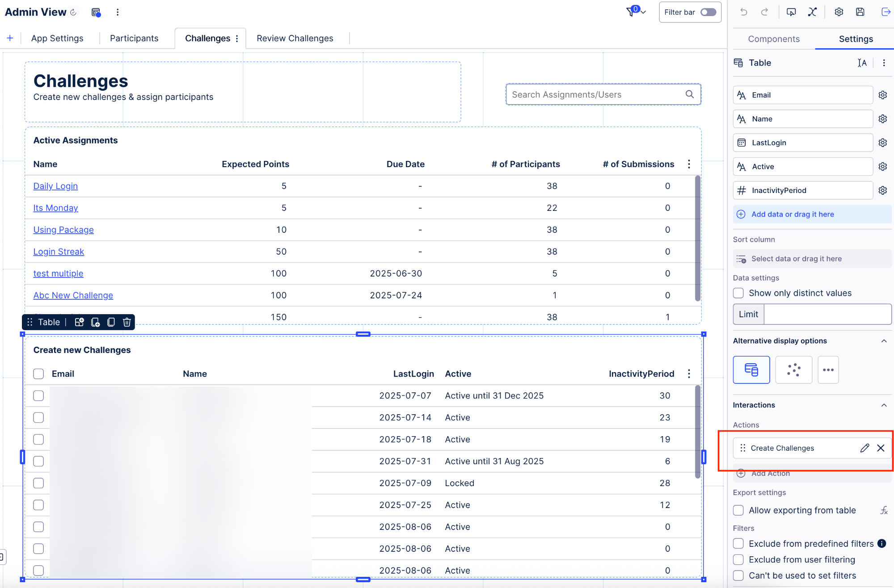
Task: Switch to the Participants tab
Action: tap(134, 38)
